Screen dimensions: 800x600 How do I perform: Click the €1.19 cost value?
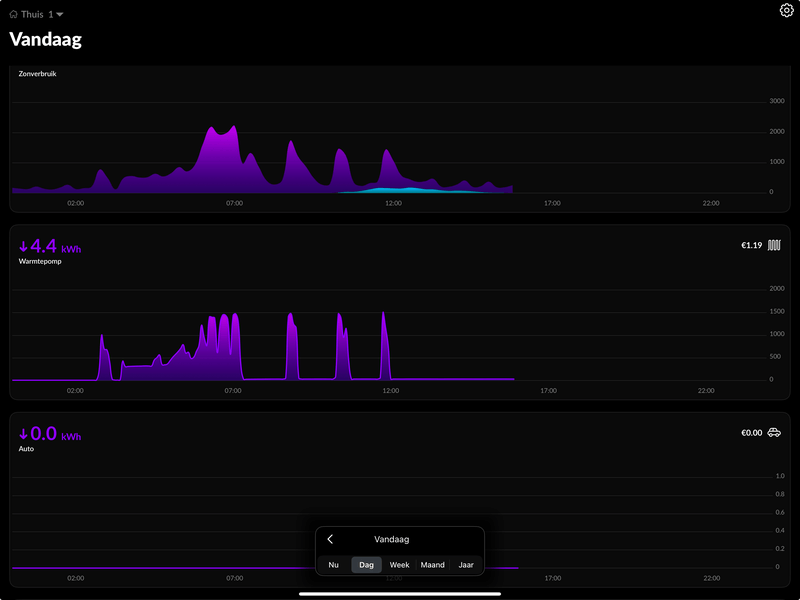pyautogui.click(x=752, y=245)
